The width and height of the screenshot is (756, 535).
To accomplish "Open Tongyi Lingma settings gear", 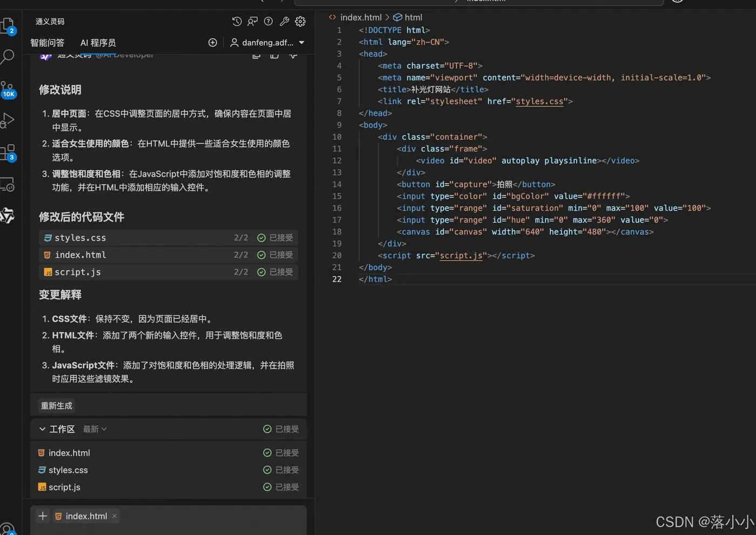I will coord(300,22).
